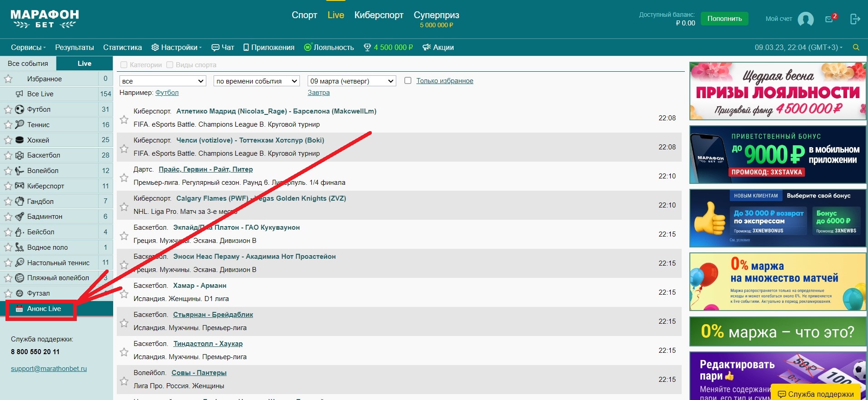Screen dimensions: 868x400
Task: Open the Спорт section
Action: click(x=304, y=15)
